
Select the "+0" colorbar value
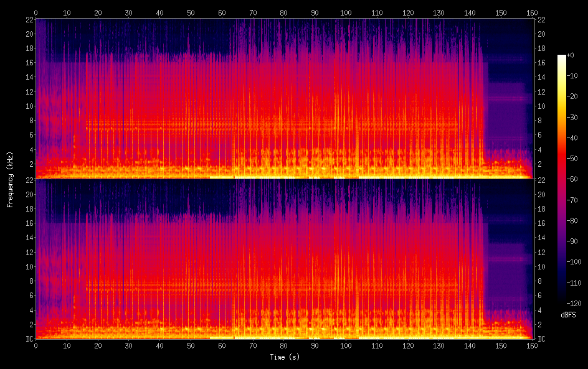click(571, 55)
